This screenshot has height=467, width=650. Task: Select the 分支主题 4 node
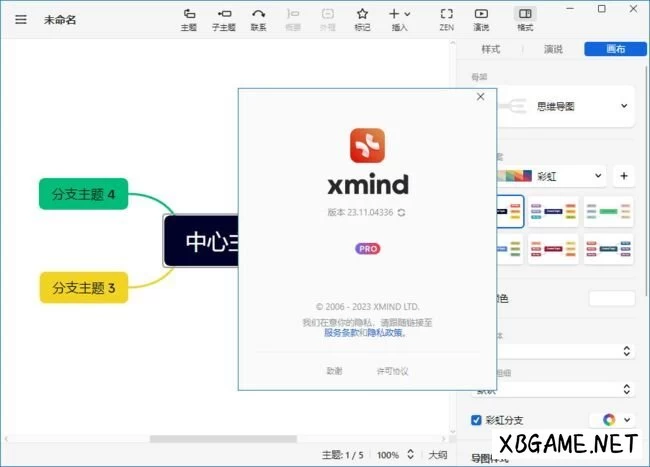[x=84, y=194]
